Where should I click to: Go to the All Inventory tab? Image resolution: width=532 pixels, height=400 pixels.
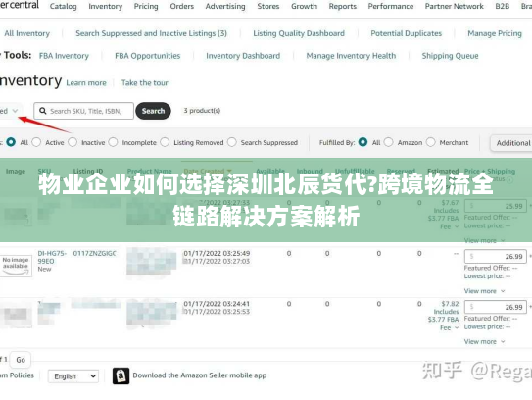click(26, 33)
